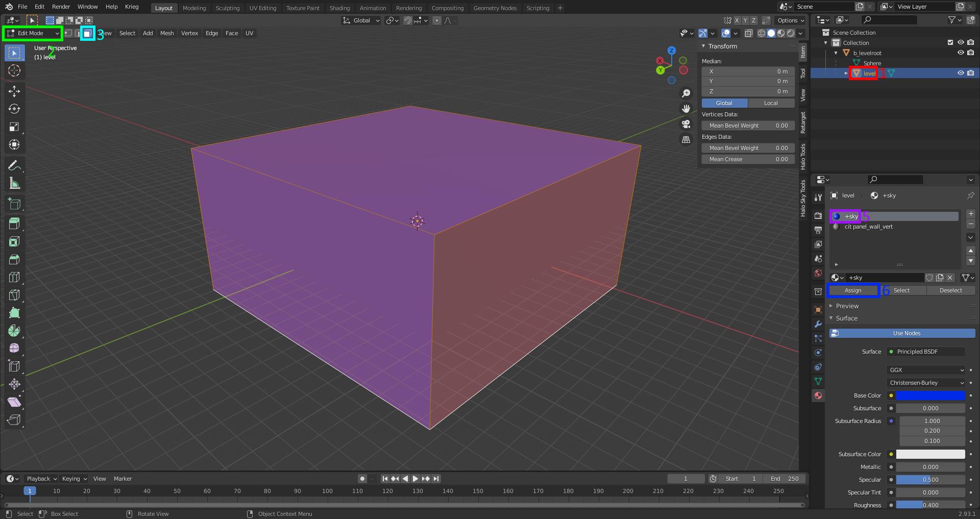Screen dimensions: 980x519
Task: Play animation forward
Action: coord(415,479)
